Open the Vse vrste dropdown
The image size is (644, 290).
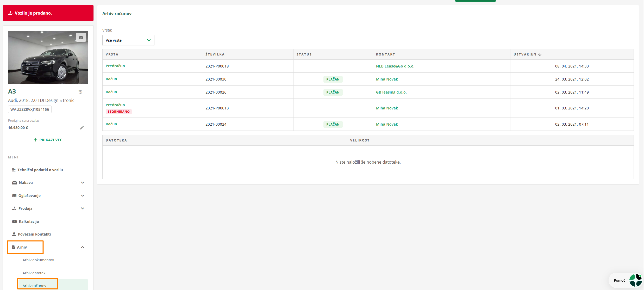click(x=128, y=40)
